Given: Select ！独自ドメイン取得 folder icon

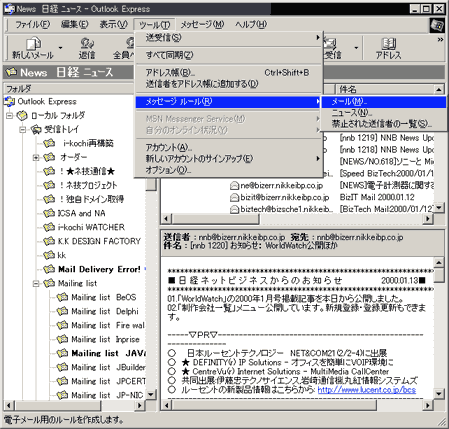Looking at the screenshot, I should pos(49,199).
